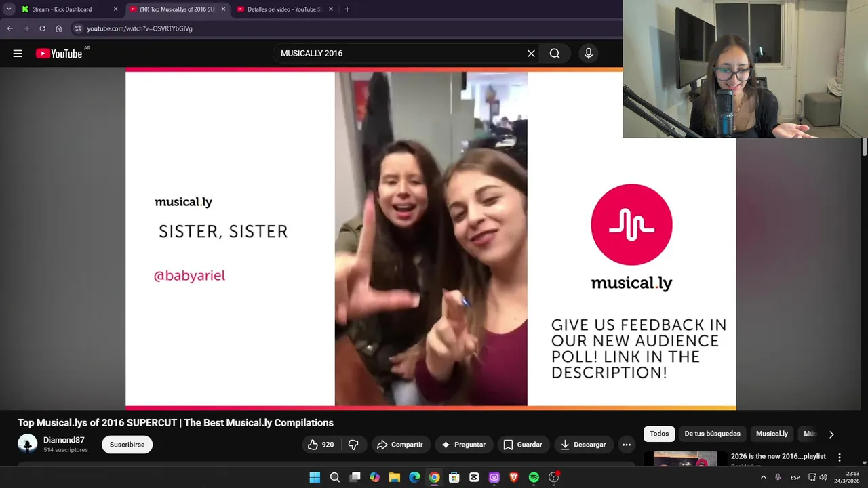Launch Copilot from the taskbar

(x=374, y=477)
